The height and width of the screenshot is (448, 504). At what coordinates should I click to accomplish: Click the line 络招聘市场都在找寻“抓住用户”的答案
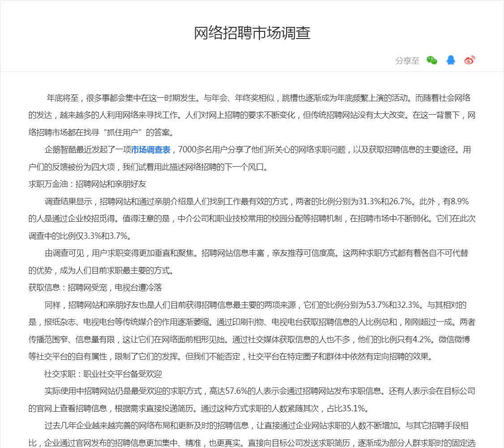pos(102,133)
